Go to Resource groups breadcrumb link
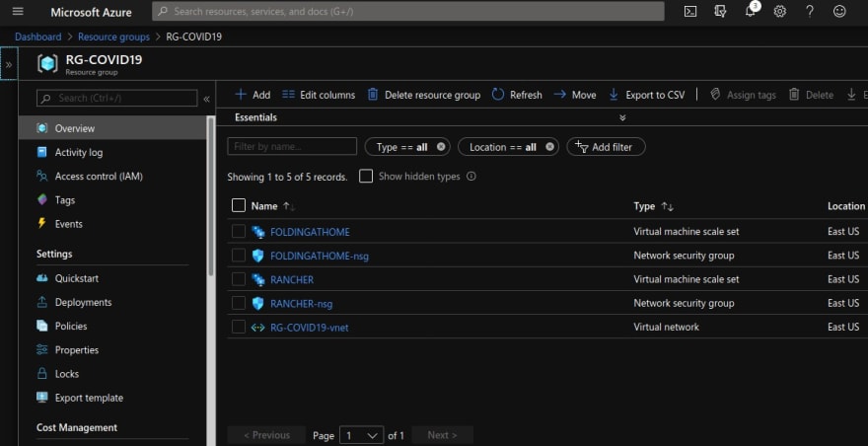 (113, 37)
